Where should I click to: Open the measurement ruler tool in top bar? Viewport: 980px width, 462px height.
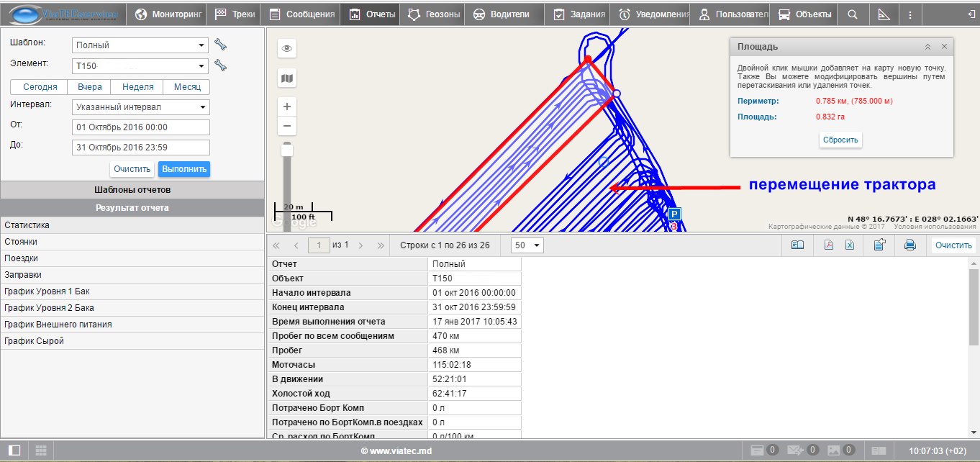884,14
